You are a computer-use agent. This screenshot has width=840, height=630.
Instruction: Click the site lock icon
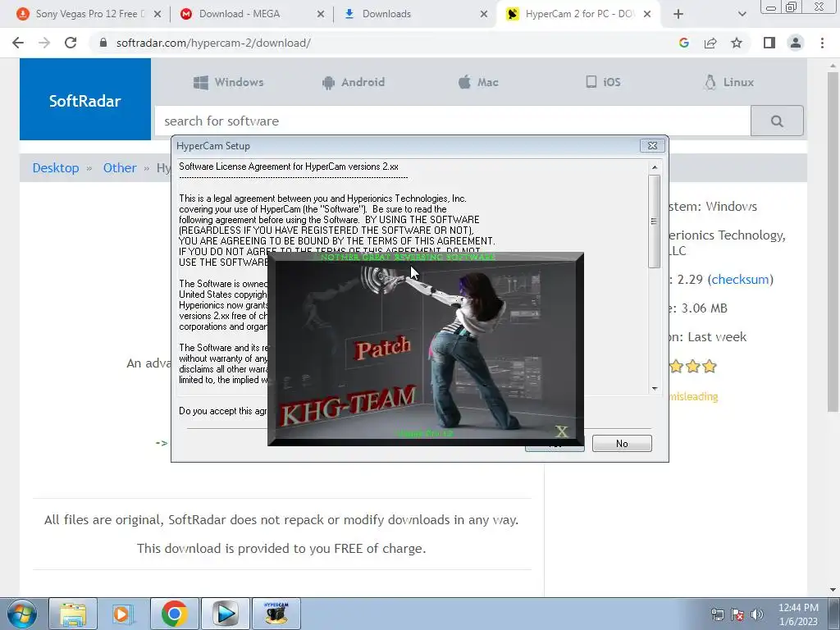[x=103, y=43]
